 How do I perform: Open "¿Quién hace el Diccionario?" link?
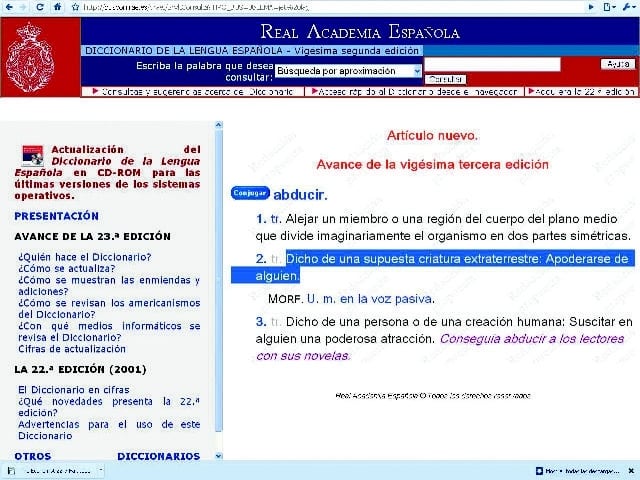tap(77, 257)
